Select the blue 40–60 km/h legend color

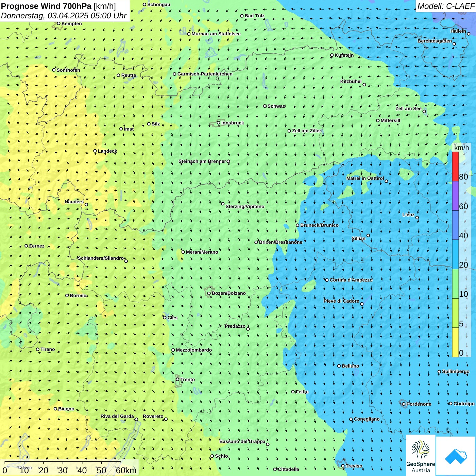455,225
